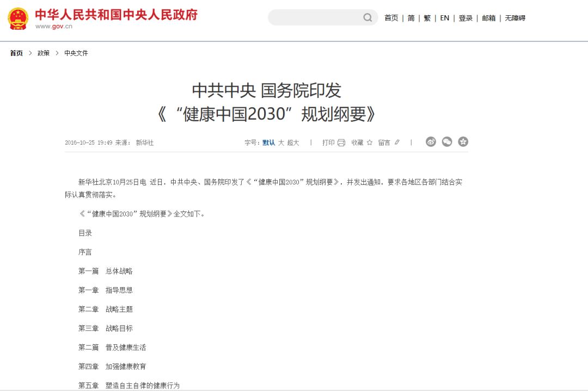Click the search magnifier icon
The image size is (588, 391).
(x=367, y=17)
